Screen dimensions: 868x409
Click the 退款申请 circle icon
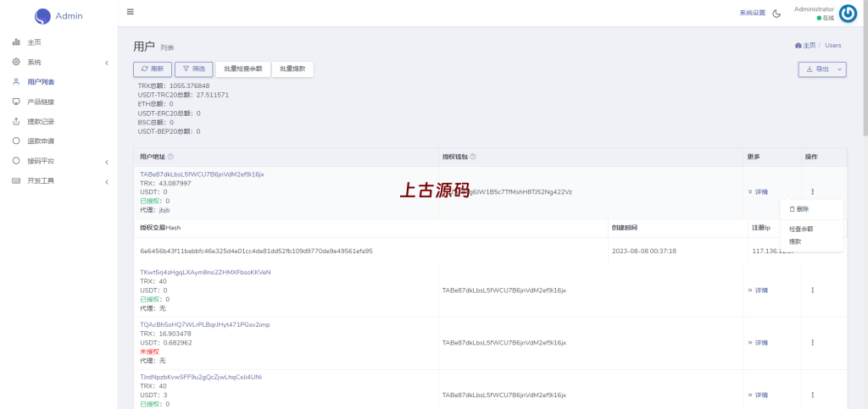click(x=16, y=141)
